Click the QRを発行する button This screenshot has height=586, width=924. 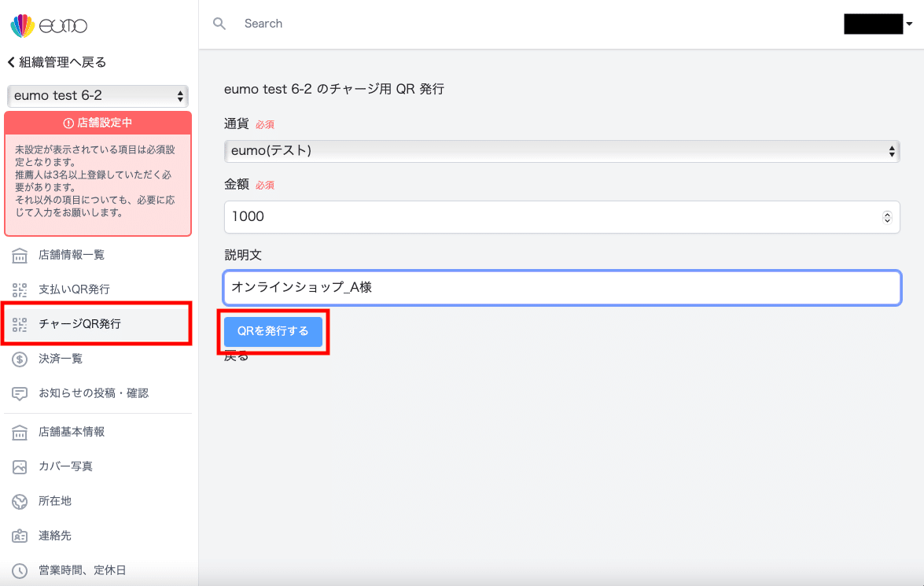coord(273,331)
